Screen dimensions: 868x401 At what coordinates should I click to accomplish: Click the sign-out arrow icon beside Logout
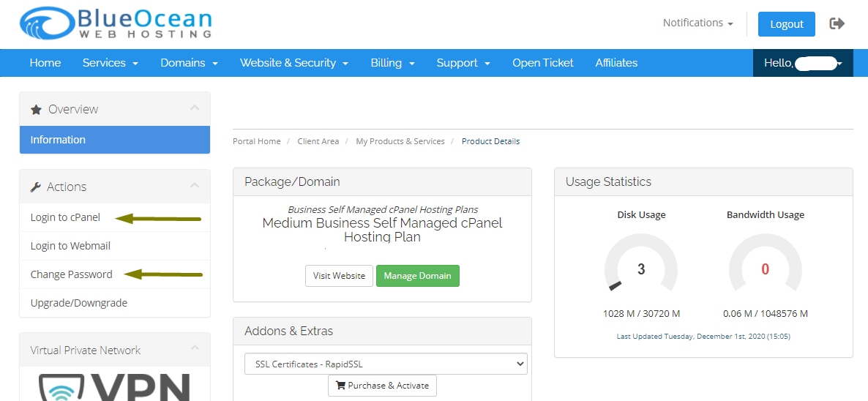click(x=837, y=23)
